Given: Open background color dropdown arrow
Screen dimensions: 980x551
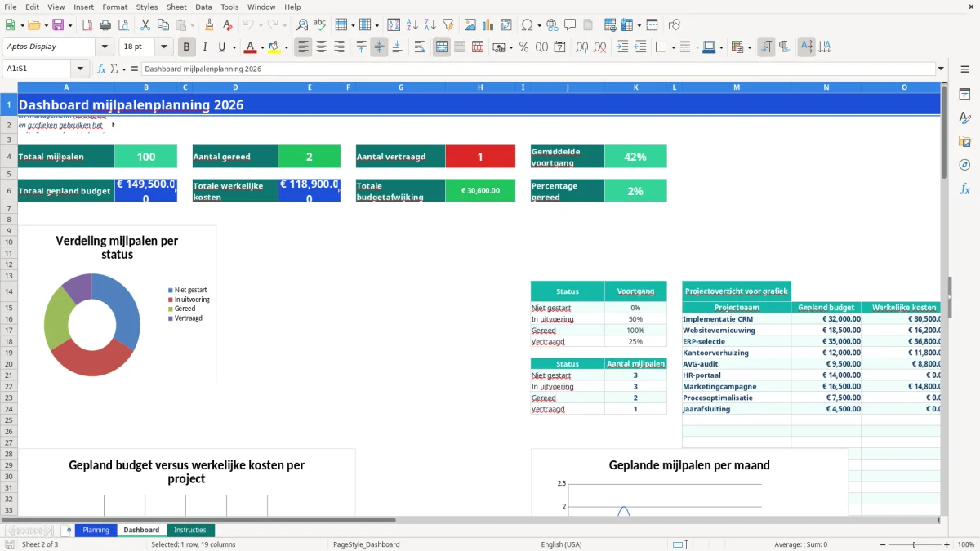Looking at the screenshot, I should click(x=286, y=47).
